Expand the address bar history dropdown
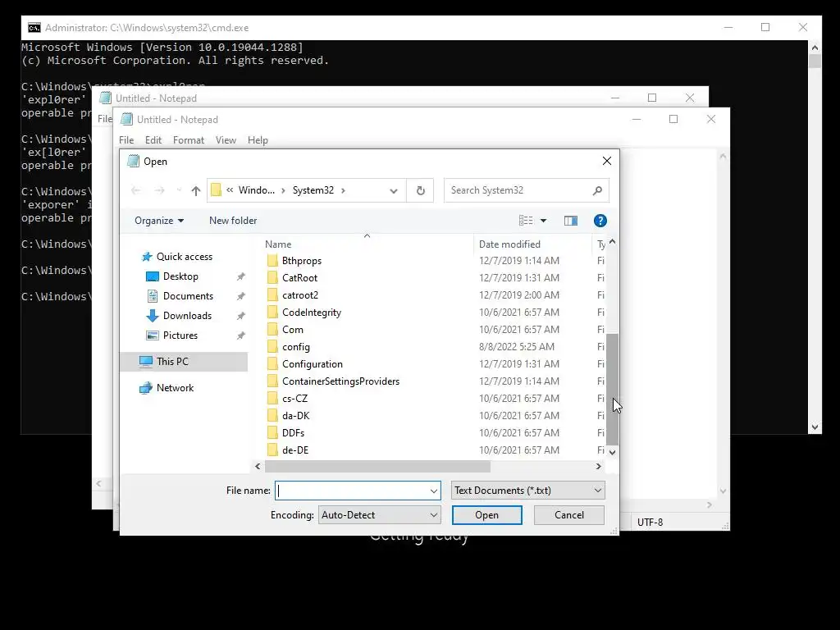Image resolution: width=840 pixels, height=630 pixels. point(394,190)
